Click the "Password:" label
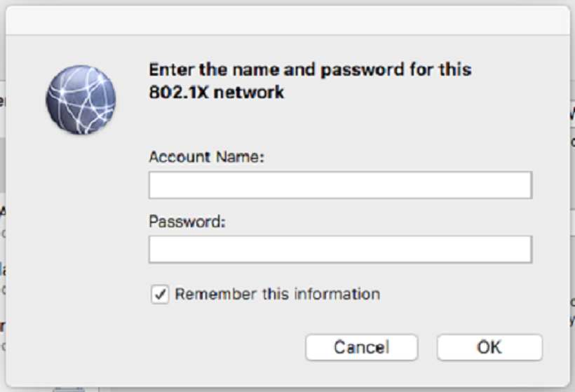Image resolution: width=575 pixels, height=392 pixels. [187, 222]
